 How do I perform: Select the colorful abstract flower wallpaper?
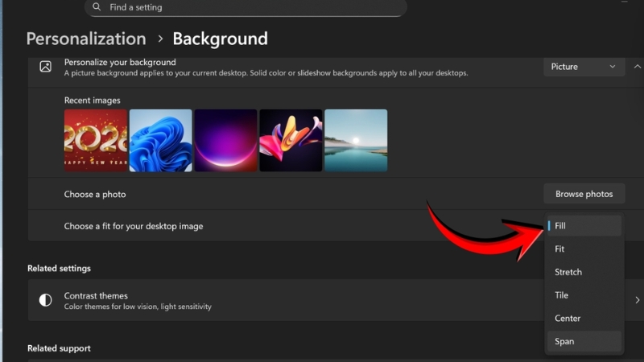point(291,141)
